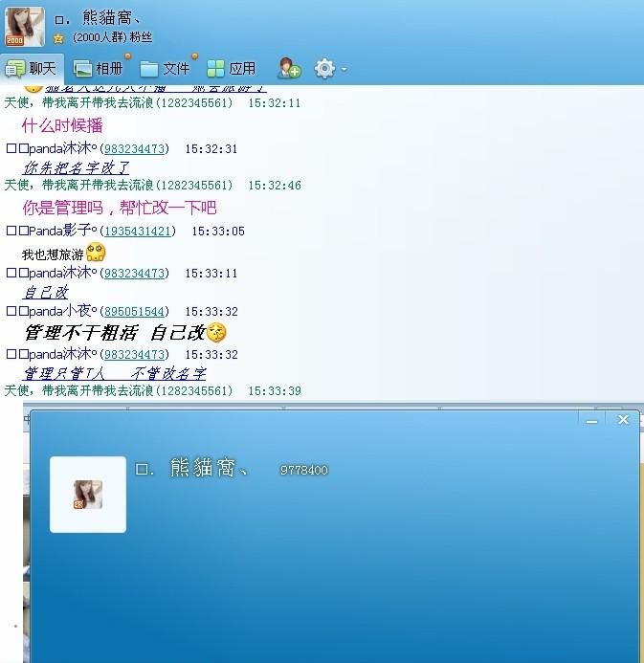
Task: Click sender name panda小夜
Action: (x=51, y=311)
